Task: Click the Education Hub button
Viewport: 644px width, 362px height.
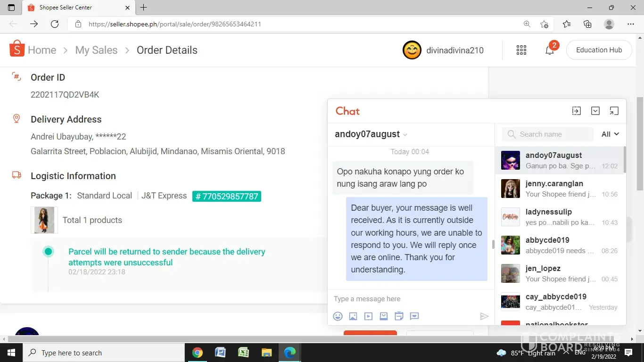Action: point(599,50)
